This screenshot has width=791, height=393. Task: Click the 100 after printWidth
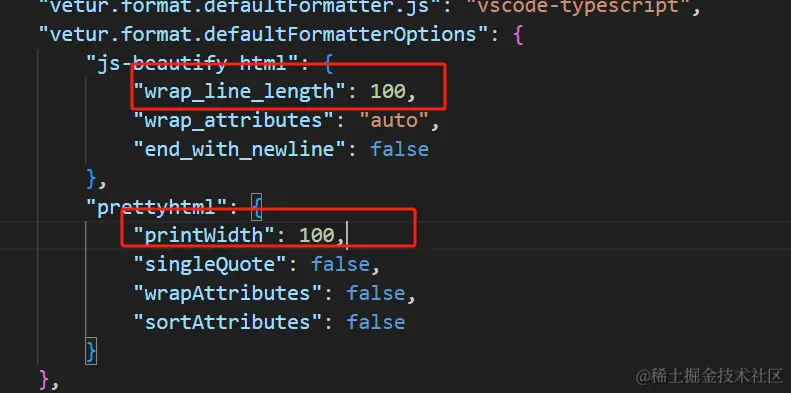(x=317, y=236)
